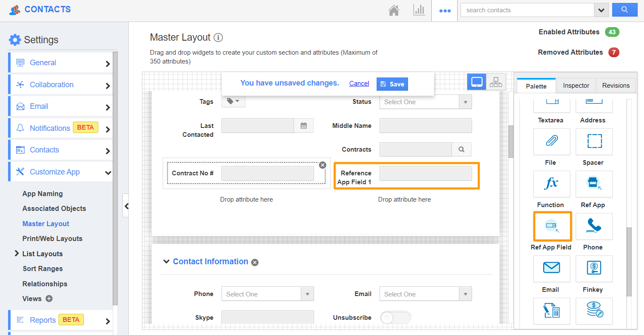Open the Revisions tab
This screenshot has width=644, height=335.
(x=616, y=85)
